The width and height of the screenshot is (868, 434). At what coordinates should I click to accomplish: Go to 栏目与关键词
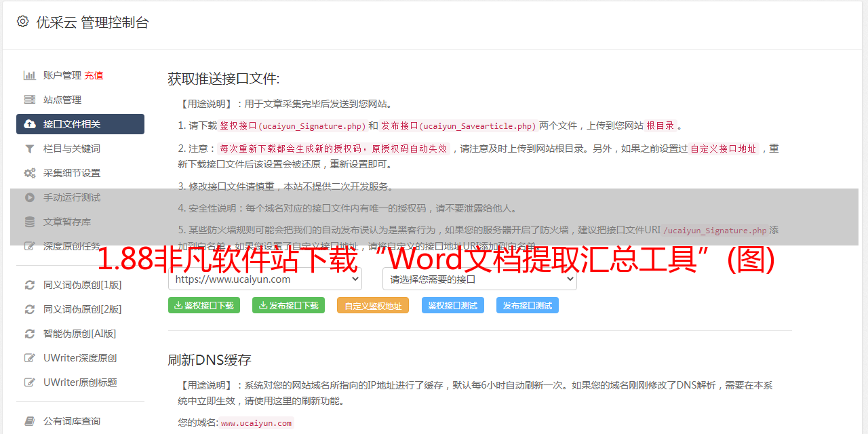pos(72,149)
